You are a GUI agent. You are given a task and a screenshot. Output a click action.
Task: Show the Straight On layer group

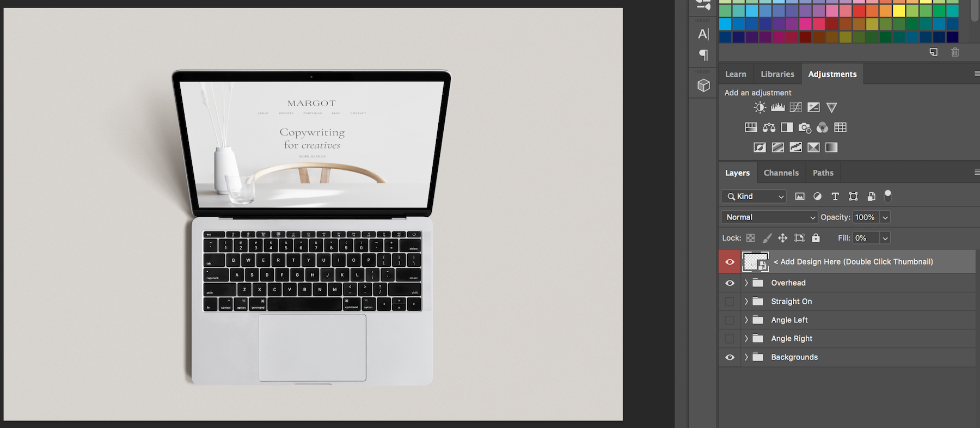[x=730, y=302]
